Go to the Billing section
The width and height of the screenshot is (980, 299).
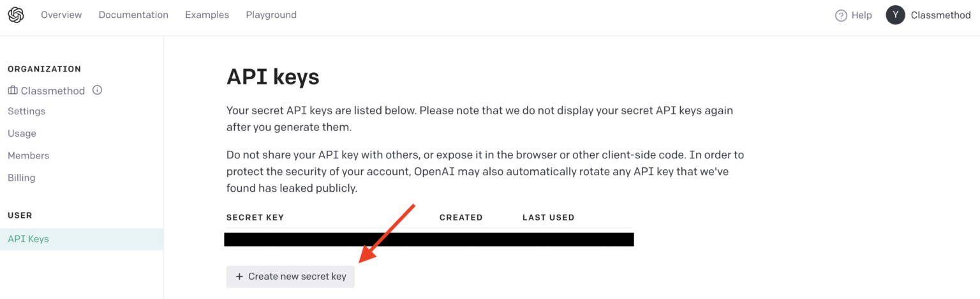22,178
